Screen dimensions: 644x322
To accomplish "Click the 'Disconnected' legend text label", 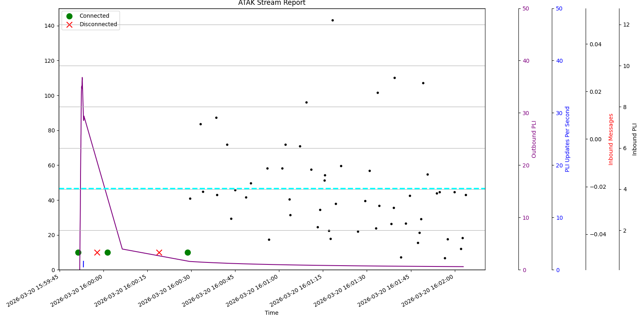I will 98,25.
